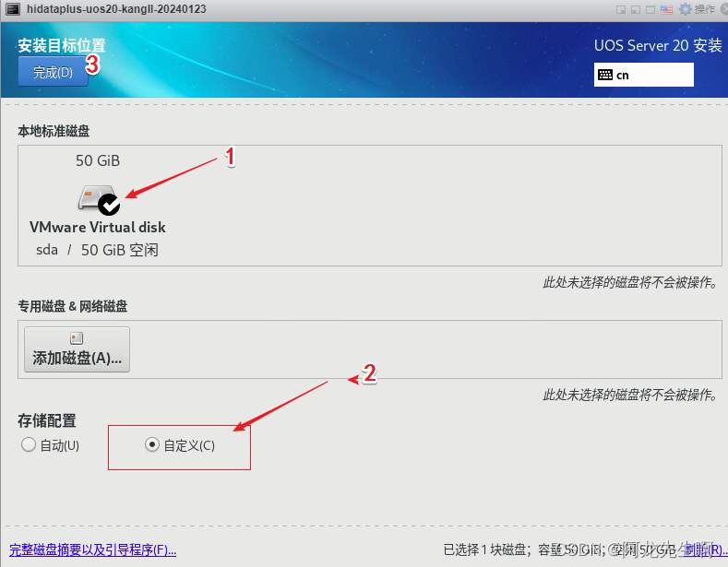Screen dimensions: 728x567
Task: Open the 操作 actions gear menu
Action: pyautogui.click(x=698, y=9)
